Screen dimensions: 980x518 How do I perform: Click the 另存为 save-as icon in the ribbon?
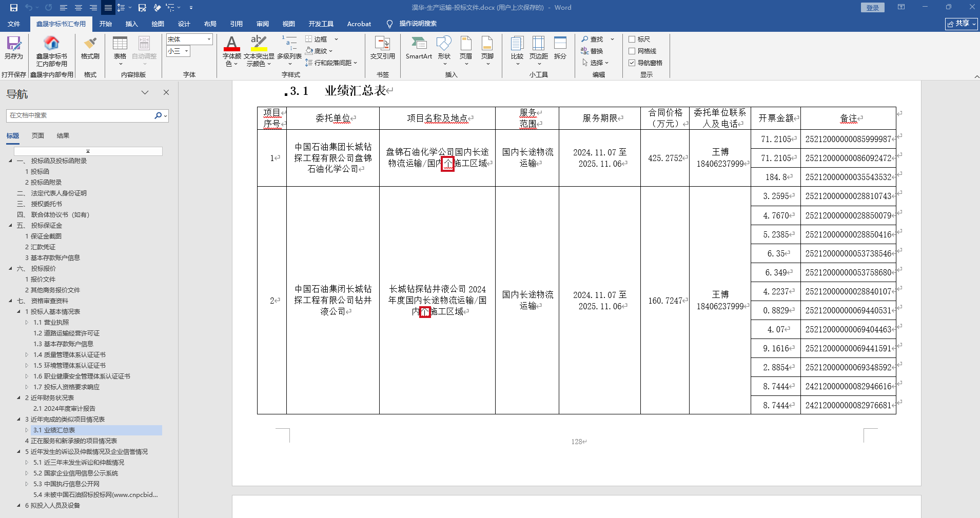(x=14, y=48)
